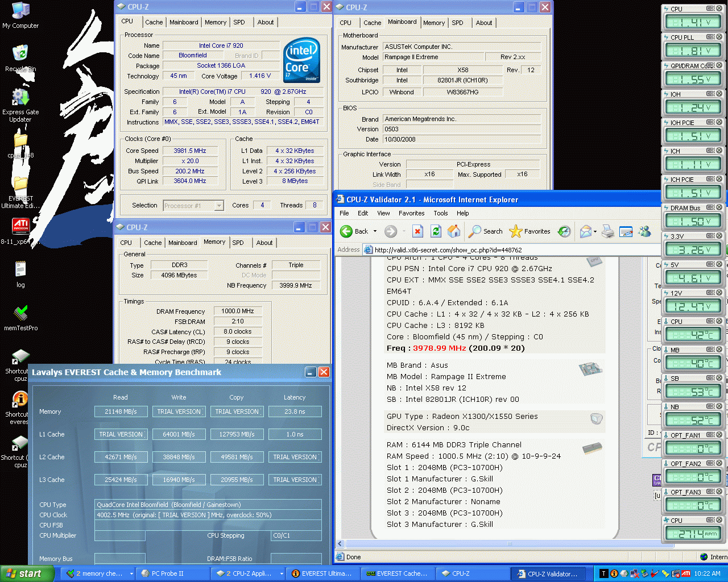Open the IE Favorites star button

[530, 231]
